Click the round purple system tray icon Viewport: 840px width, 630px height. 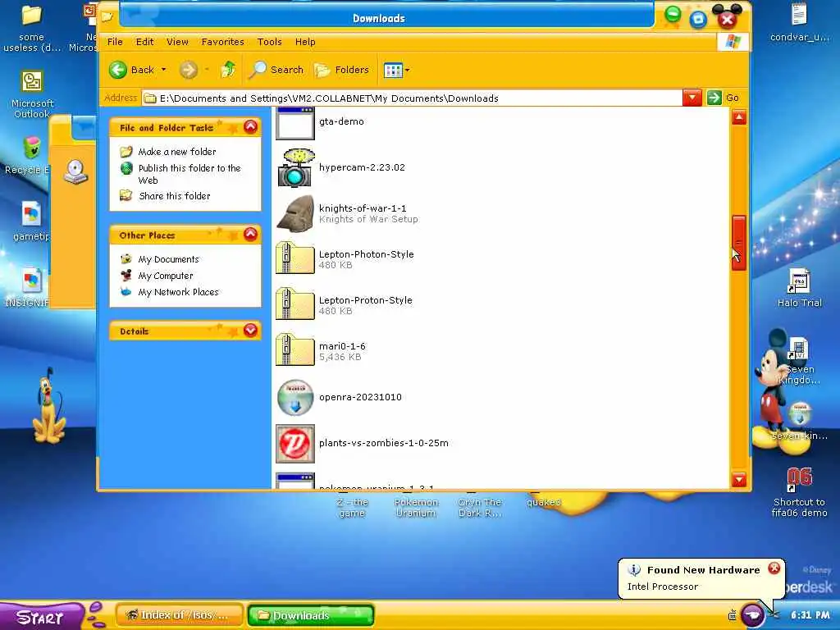coord(752,615)
